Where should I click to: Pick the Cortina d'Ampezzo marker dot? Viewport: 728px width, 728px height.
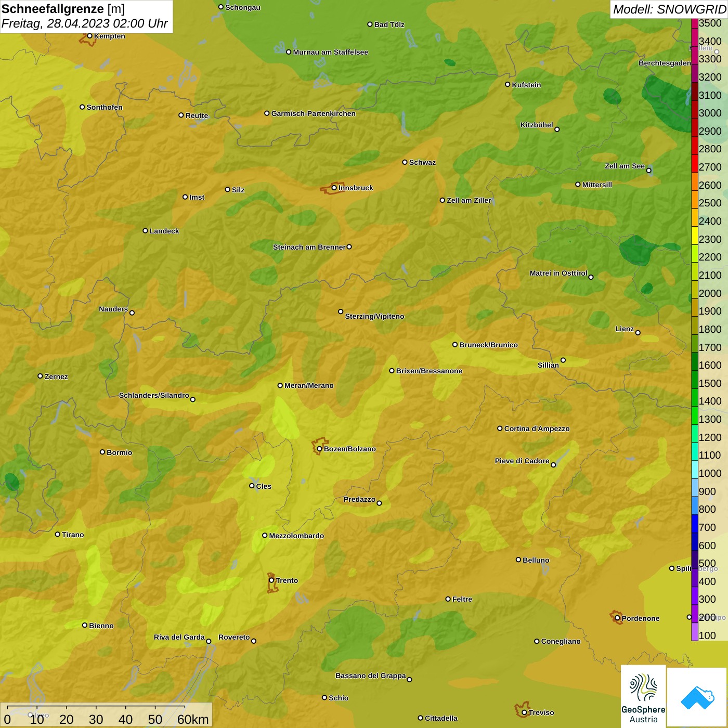pyautogui.click(x=500, y=428)
